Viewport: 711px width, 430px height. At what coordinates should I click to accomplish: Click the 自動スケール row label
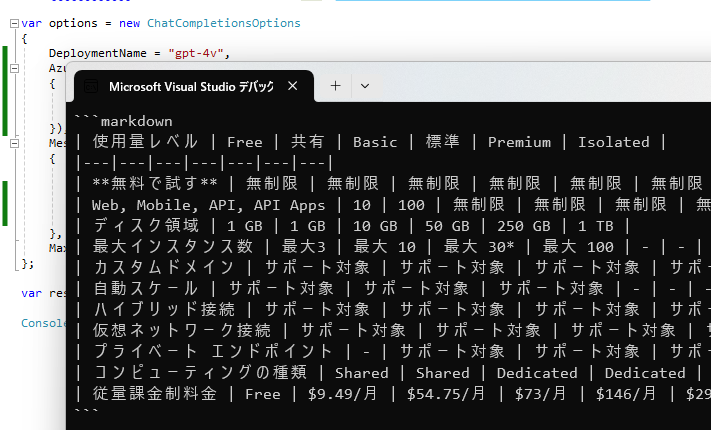pyautogui.click(x=146, y=288)
